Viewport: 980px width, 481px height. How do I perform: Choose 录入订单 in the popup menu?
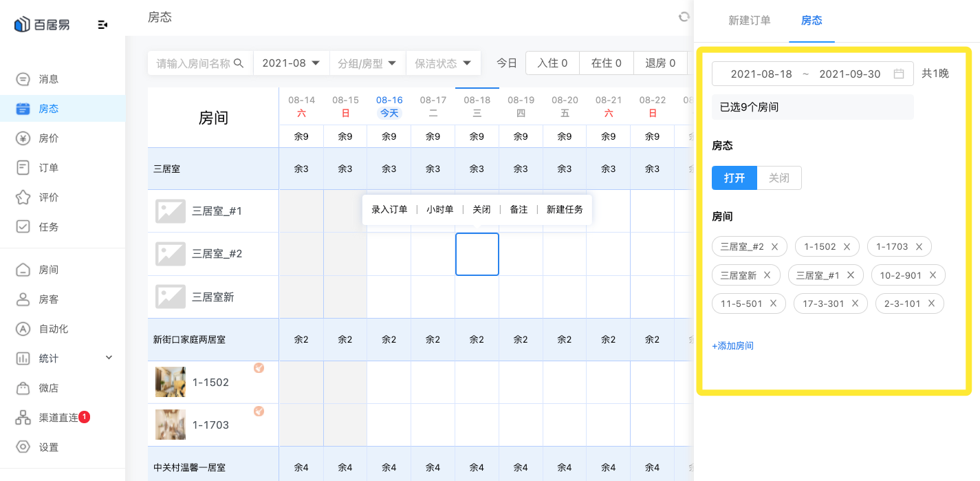coord(389,209)
